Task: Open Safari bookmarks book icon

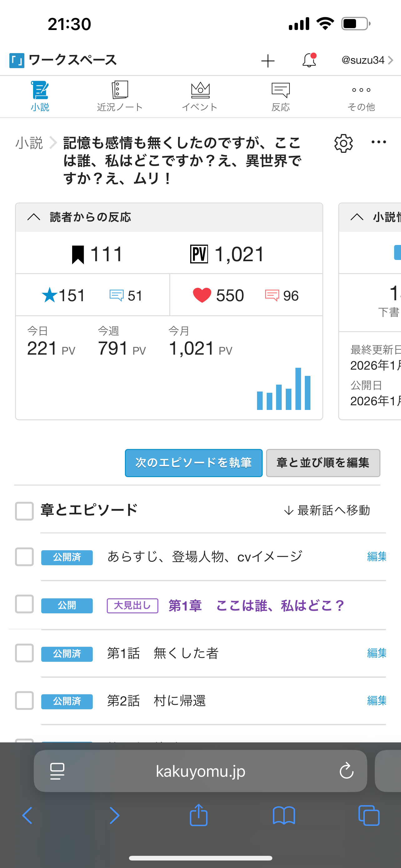Action: pyautogui.click(x=284, y=816)
